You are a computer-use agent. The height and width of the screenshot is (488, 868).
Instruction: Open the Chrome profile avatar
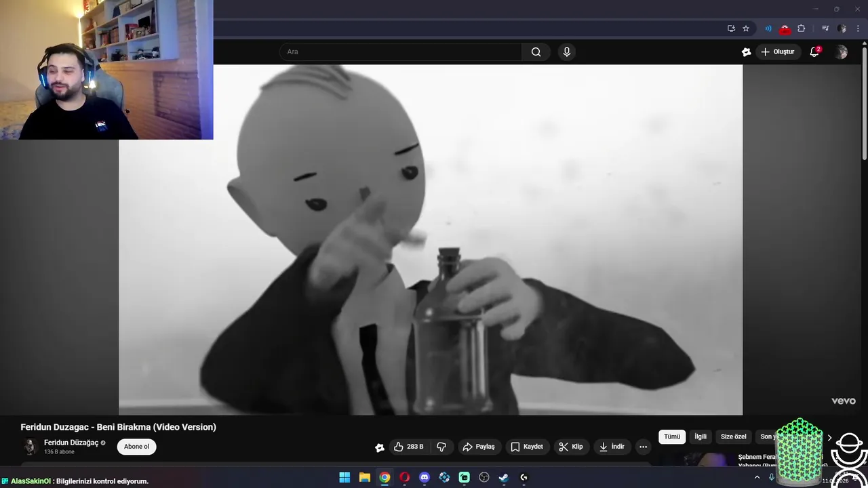coord(842,28)
